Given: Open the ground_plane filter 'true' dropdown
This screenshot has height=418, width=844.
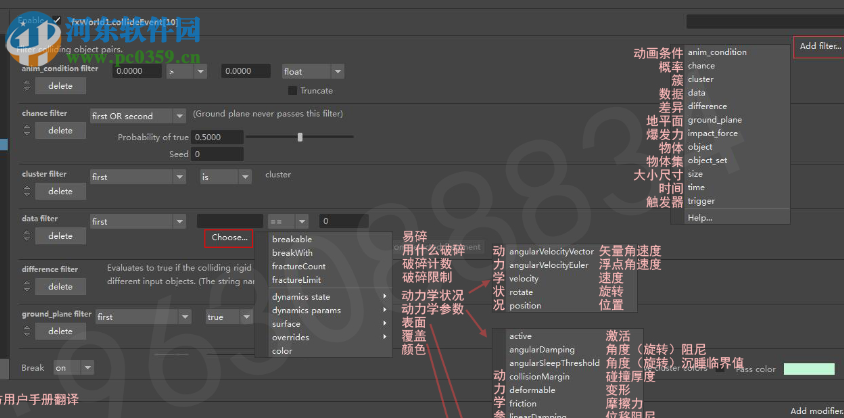Looking at the screenshot, I should 229,317.
